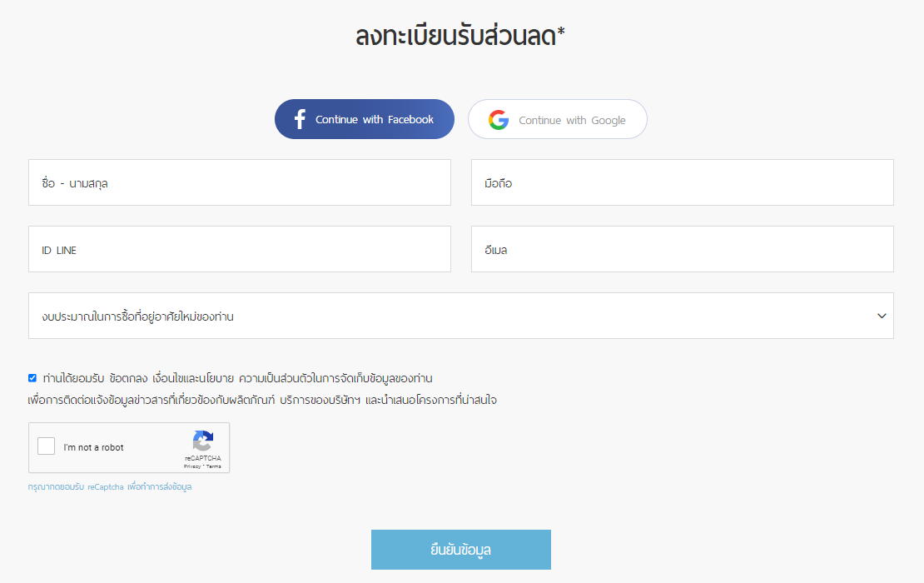Tick the 'I'm not a robot' checkbox
The height and width of the screenshot is (583, 924).
[46, 446]
